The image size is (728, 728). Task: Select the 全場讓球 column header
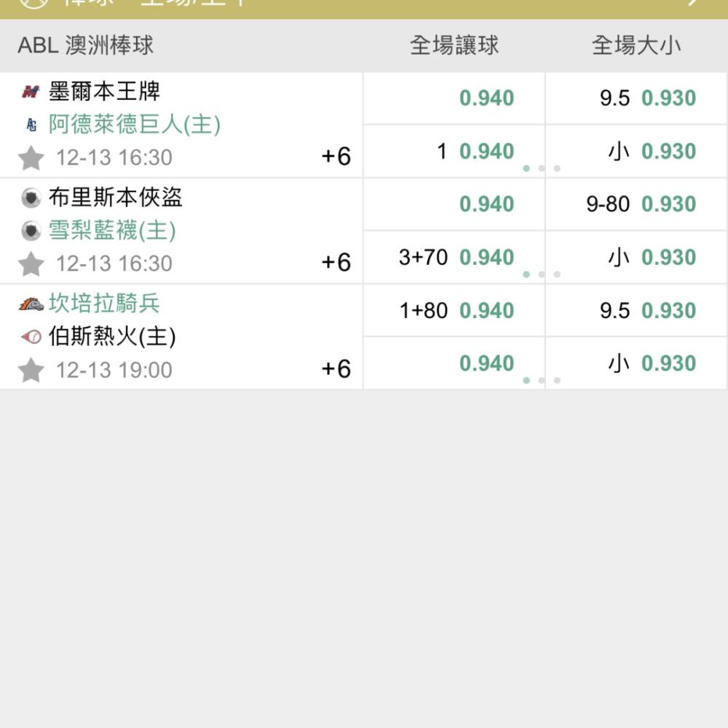coord(454,45)
